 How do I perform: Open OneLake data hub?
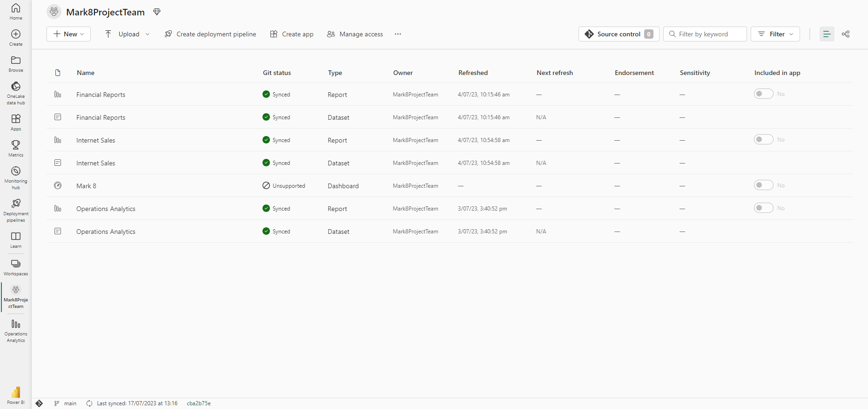pyautogui.click(x=16, y=93)
